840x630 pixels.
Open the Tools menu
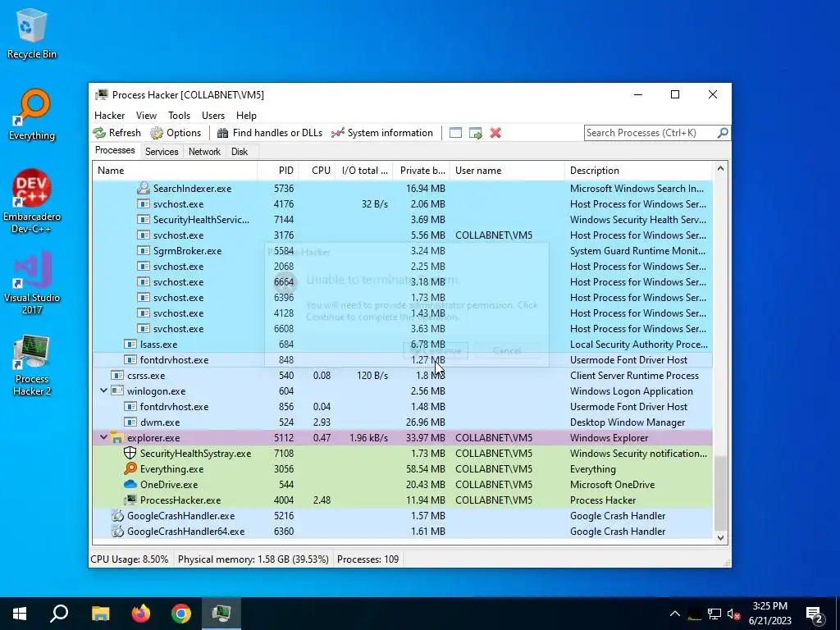click(x=179, y=115)
